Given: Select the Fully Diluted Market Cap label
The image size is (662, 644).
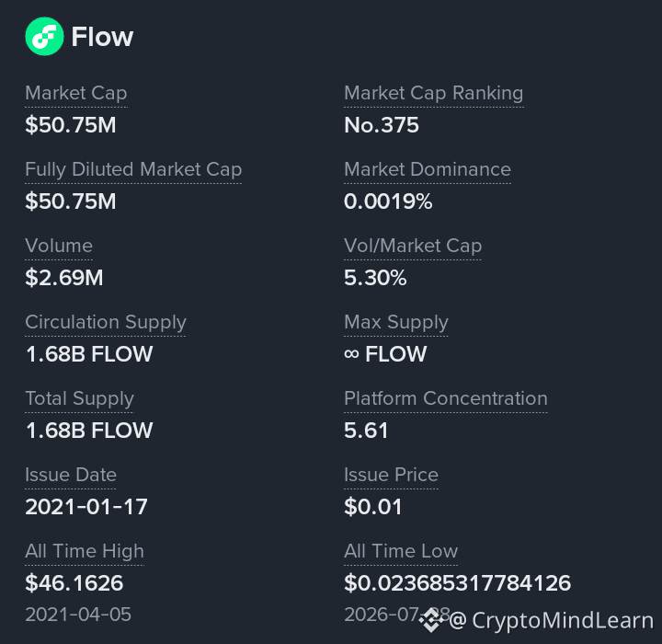Looking at the screenshot, I should pos(133,170).
